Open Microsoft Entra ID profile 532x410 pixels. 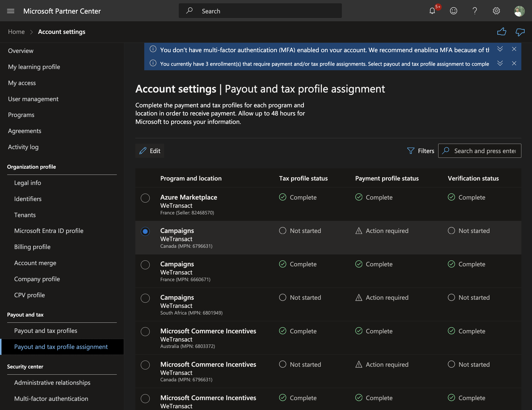tap(49, 231)
